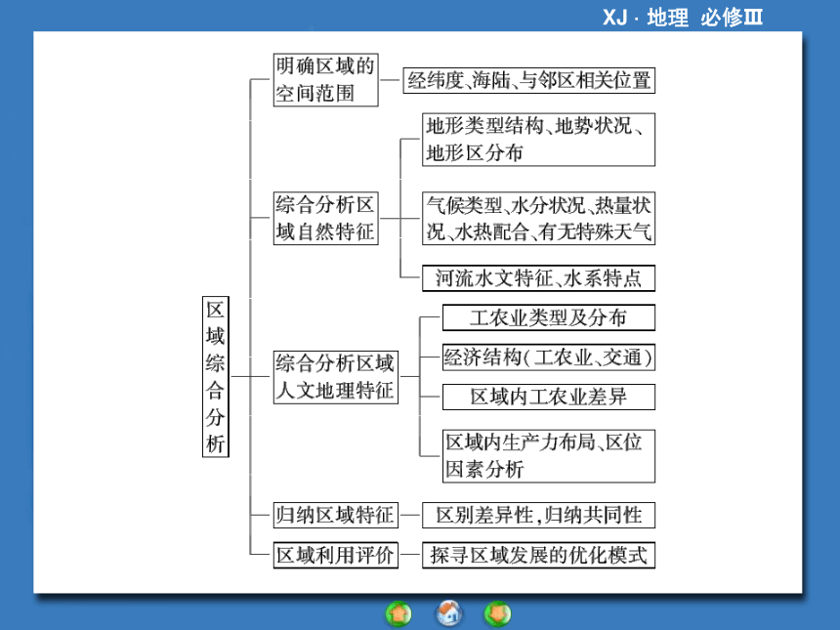This screenshot has width=840, height=630.
Task: Click the box 综合分析区域人文地理特征
Action: coord(336,377)
